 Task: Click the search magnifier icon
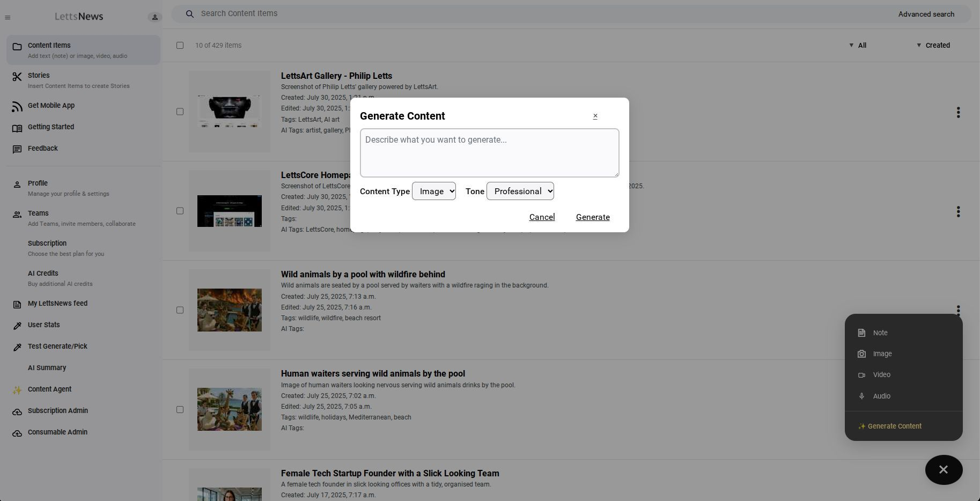190,14
